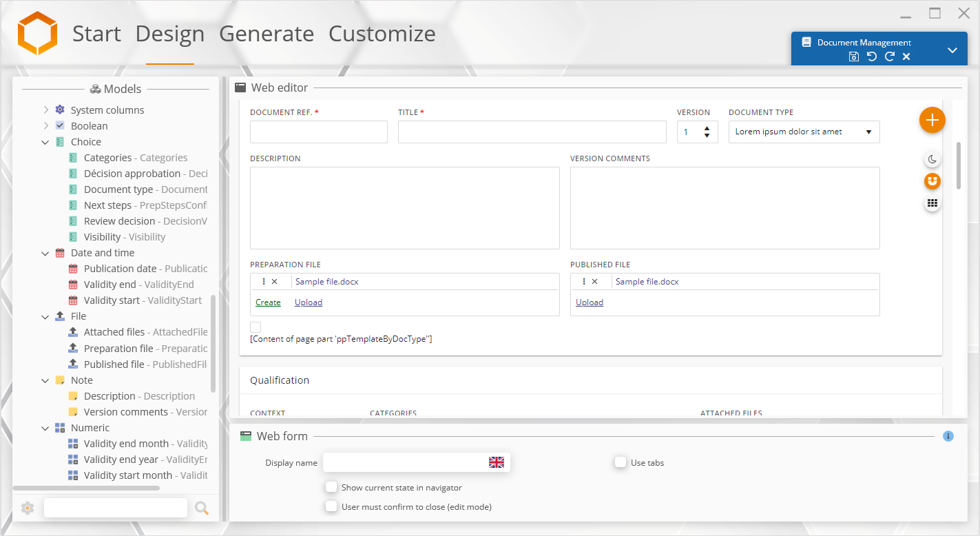
Task: Click the Upload link under Published file
Action: pyautogui.click(x=590, y=302)
